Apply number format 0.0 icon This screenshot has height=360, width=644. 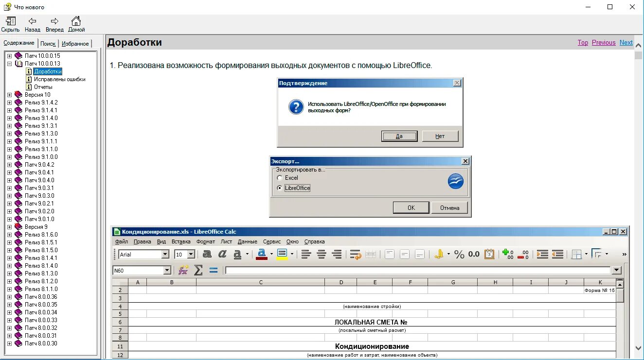point(474,254)
